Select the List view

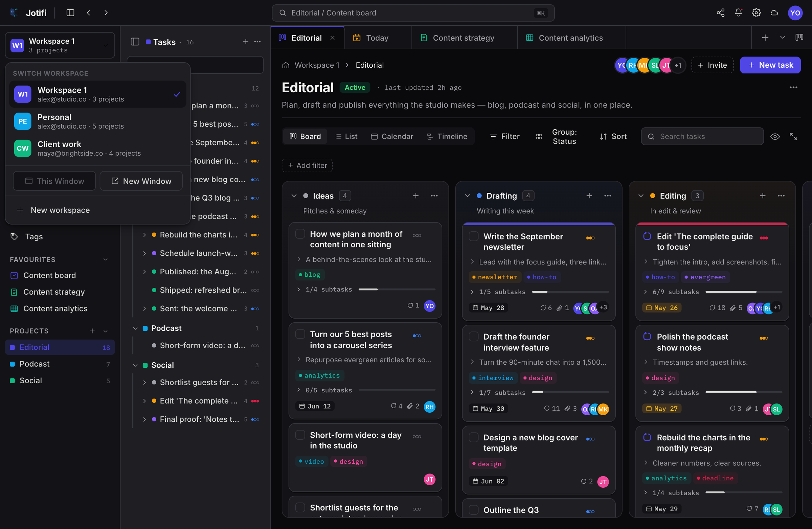point(346,136)
